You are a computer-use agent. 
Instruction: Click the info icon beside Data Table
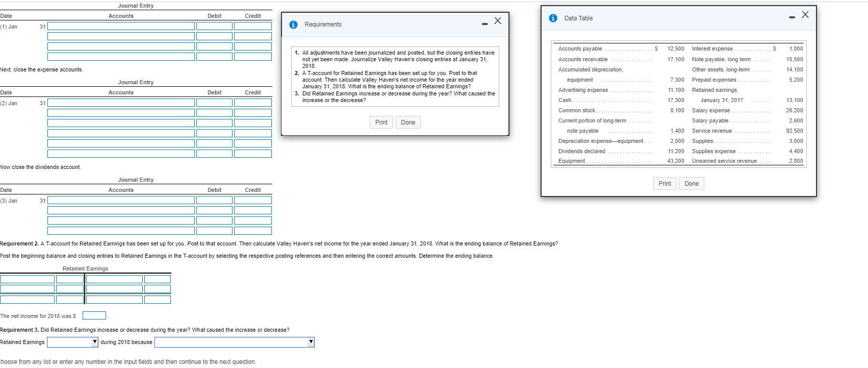(x=553, y=18)
